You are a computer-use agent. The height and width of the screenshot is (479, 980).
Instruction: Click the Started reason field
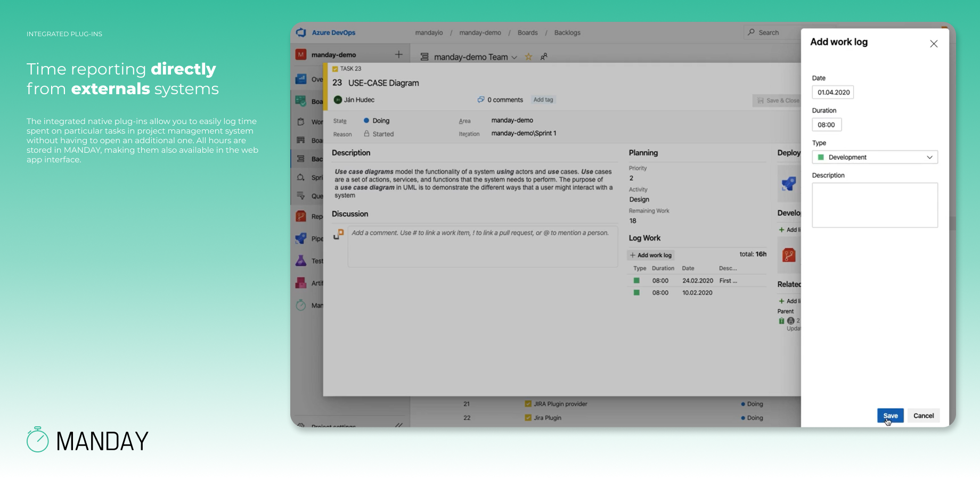pyautogui.click(x=379, y=134)
